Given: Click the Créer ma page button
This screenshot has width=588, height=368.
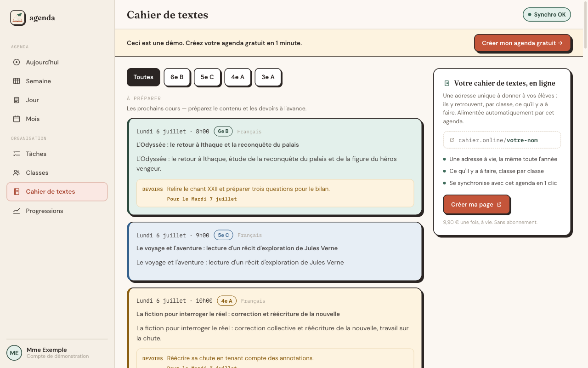Looking at the screenshot, I should coord(476,204).
